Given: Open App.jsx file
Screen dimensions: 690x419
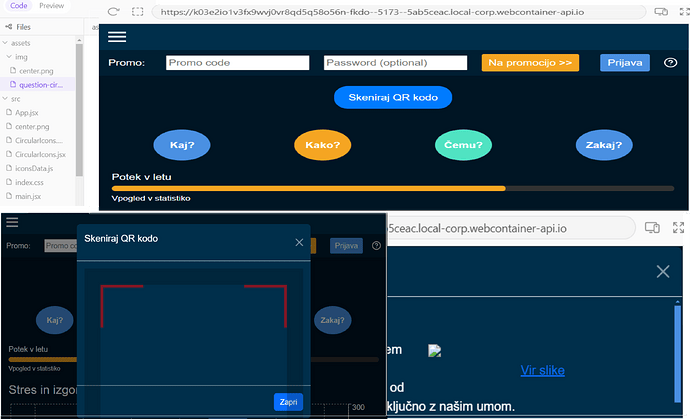Looking at the screenshot, I should coord(26,113).
